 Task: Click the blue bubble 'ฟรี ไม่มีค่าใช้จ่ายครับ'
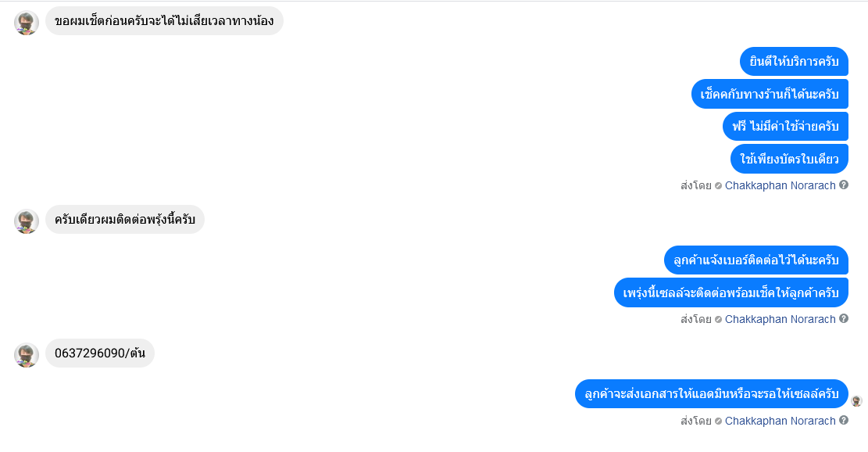pyautogui.click(x=785, y=127)
